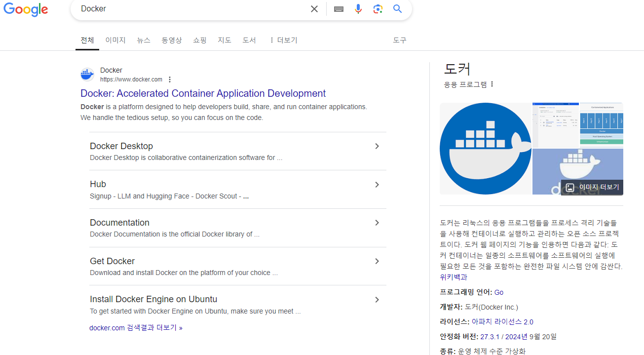Open the 지도 tab
The width and height of the screenshot is (644, 355).
(x=225, y=40)
